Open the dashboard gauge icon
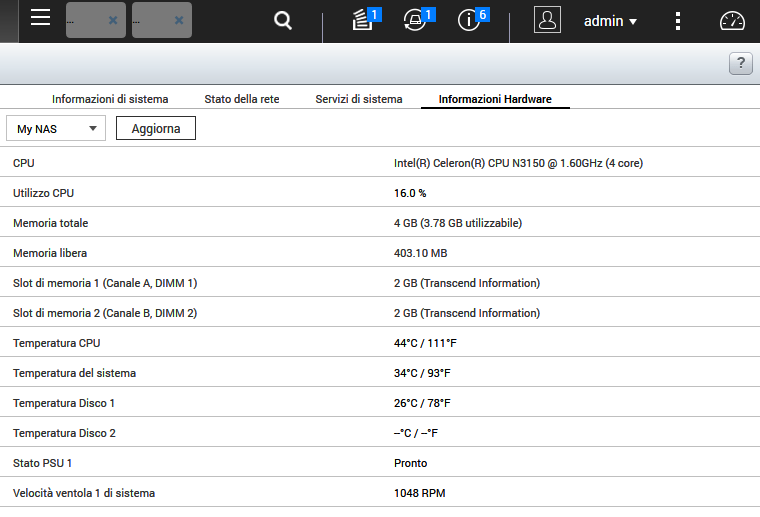The image size is (760, 517). pos(733,21)
